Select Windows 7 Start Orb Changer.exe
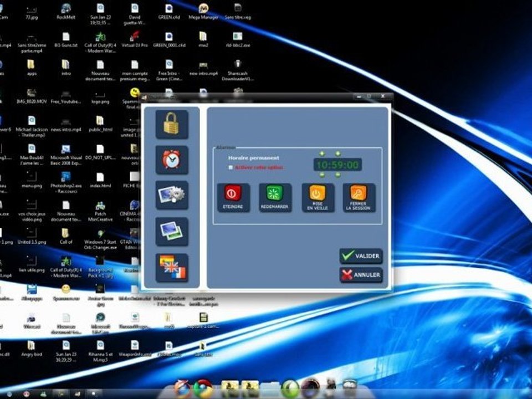 tap(100, 239)
